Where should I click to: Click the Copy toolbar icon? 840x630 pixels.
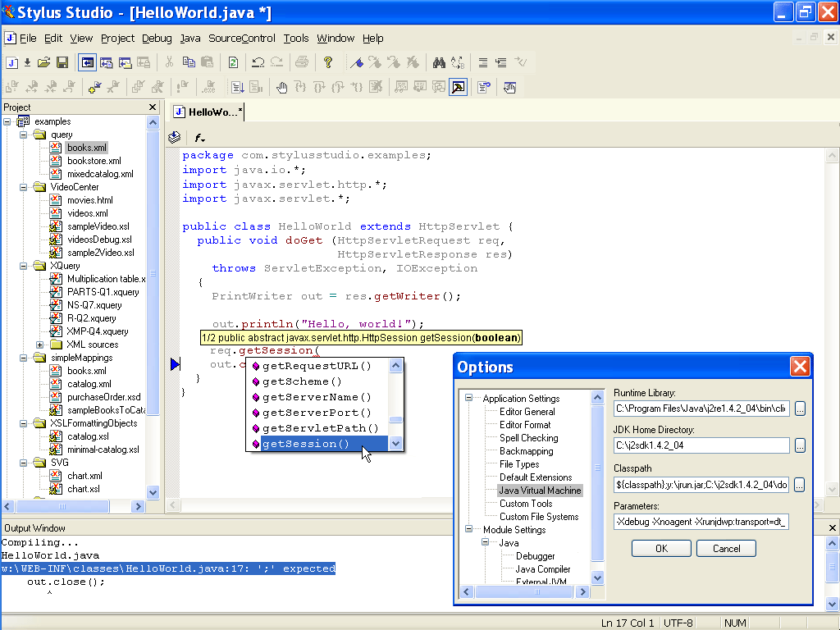(188, 62)
